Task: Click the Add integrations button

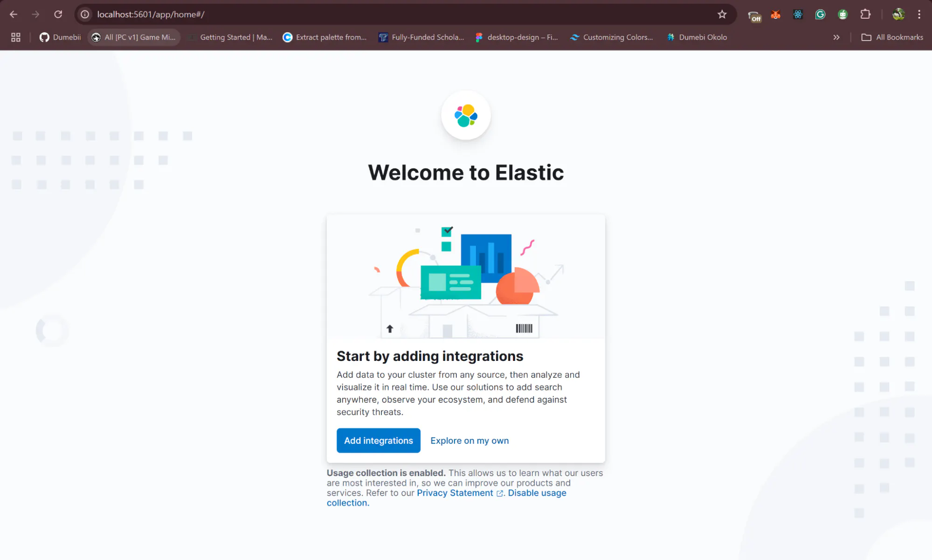Action: [x=378, y=441]
